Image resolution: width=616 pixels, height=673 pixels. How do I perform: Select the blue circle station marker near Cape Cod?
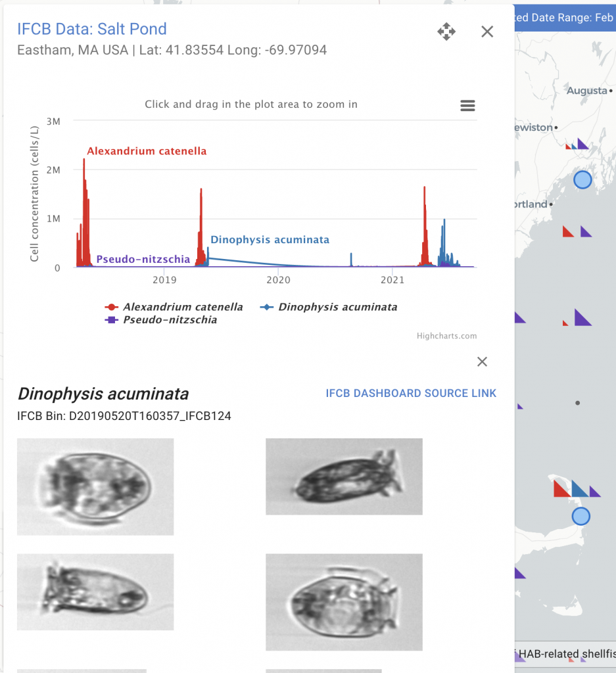click(x=580, y=516)
